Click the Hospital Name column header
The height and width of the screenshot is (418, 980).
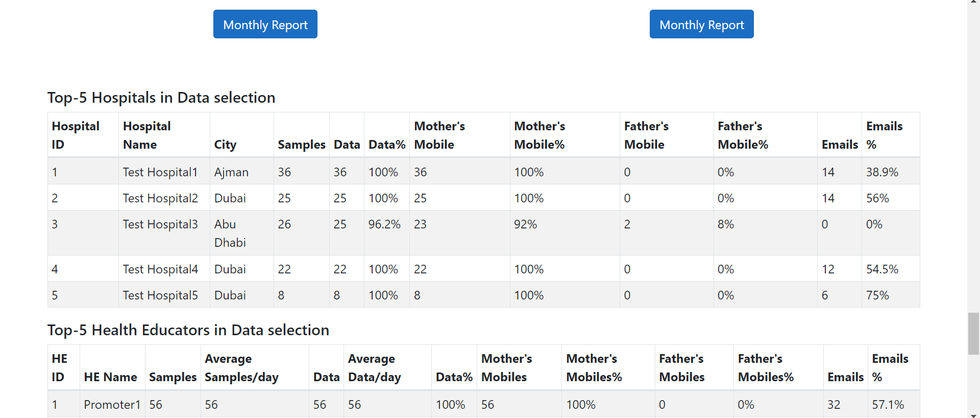pos(147,135)
